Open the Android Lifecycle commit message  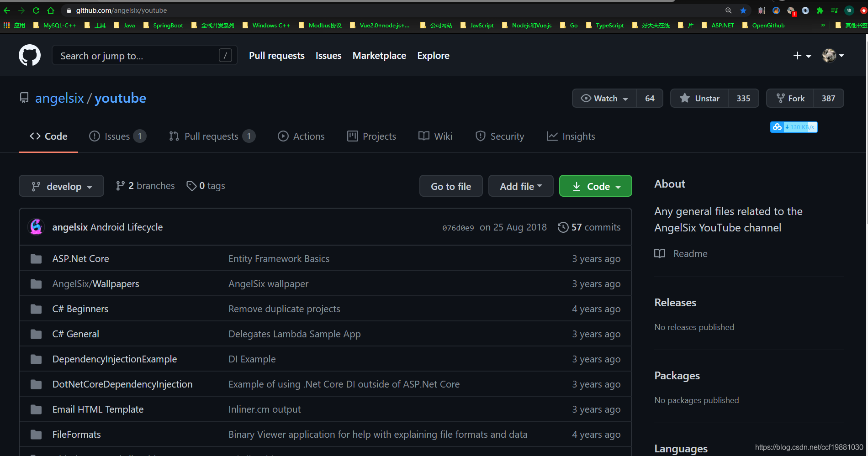(127, 227)
